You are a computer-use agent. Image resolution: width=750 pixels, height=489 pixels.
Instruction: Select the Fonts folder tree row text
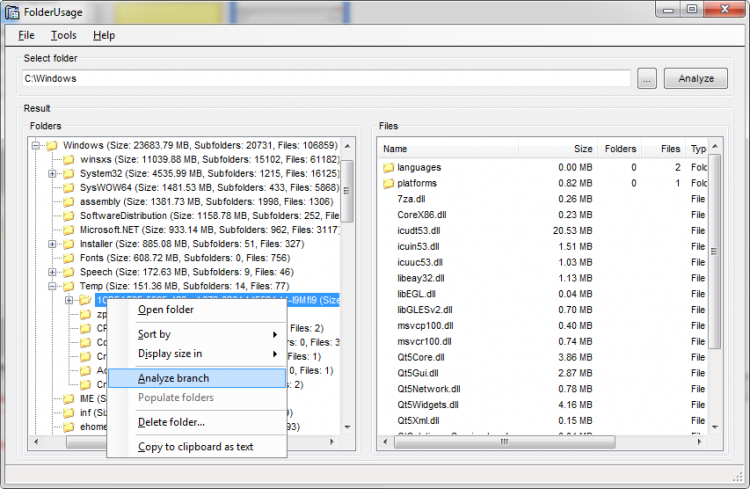pyautogui.click(x=185, y=258)
